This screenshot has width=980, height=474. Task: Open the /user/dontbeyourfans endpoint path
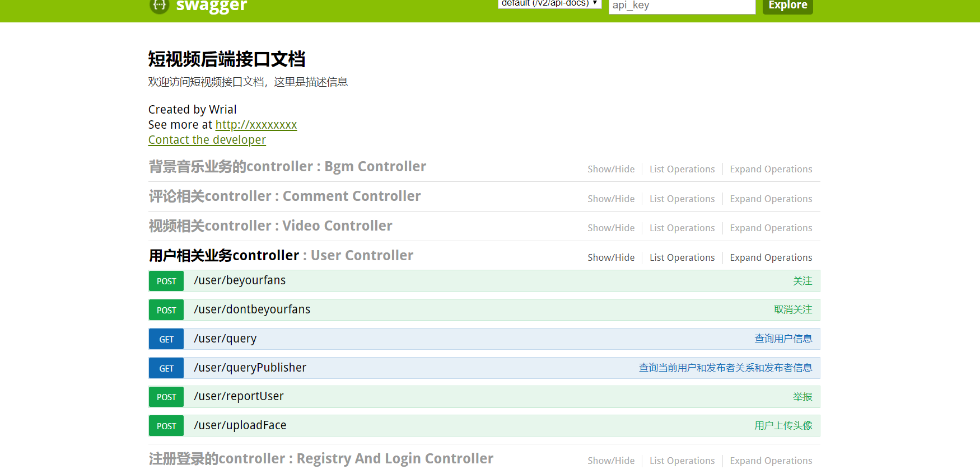point(252,309)
